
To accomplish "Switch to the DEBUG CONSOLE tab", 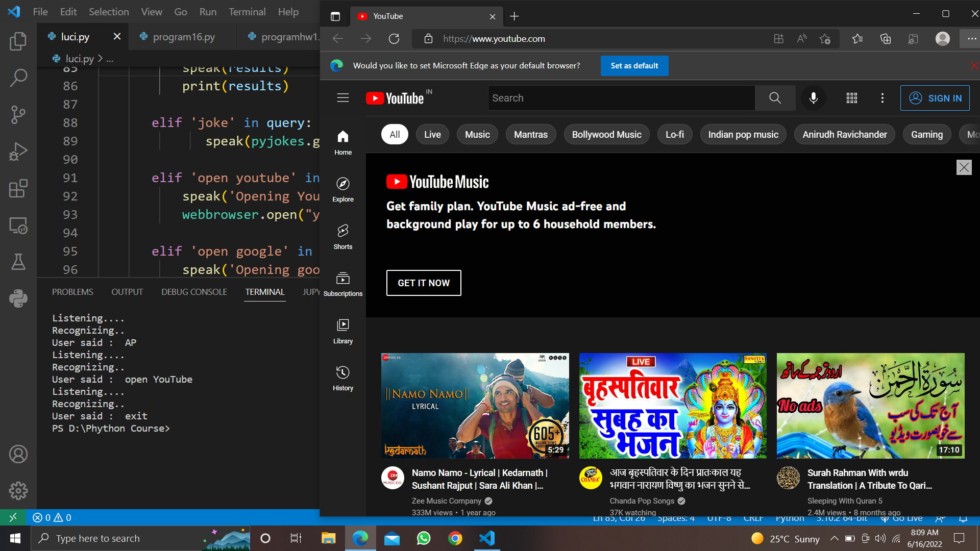I will click(x=194, y=292).
